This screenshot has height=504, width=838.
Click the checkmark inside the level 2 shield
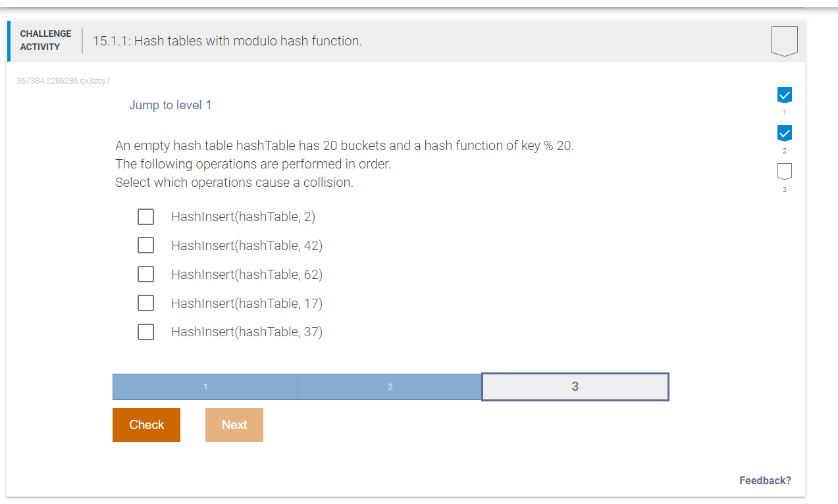(784, 132)
